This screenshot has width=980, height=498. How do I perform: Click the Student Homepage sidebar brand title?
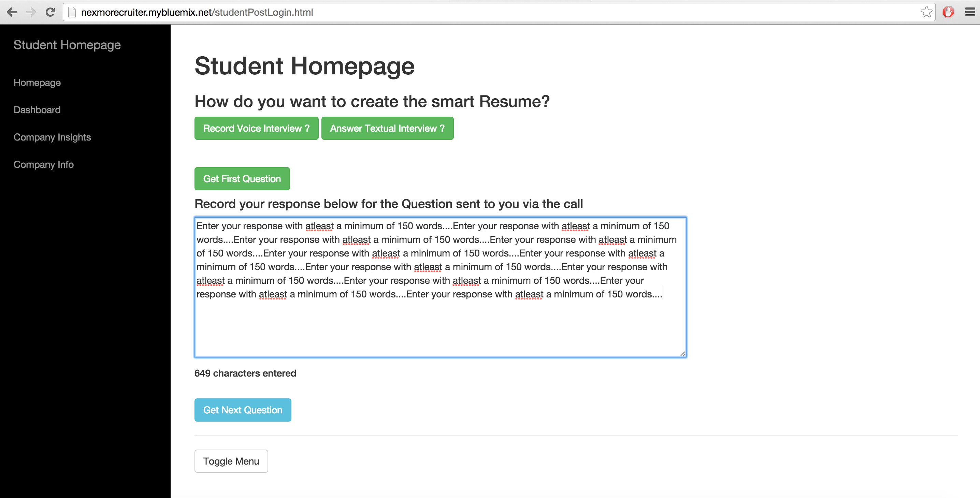(67, 45)
